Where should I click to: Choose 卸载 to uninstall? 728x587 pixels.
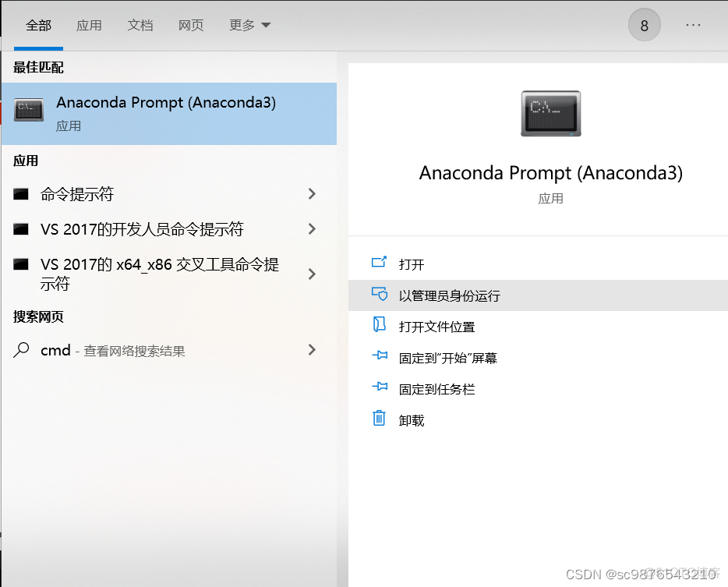(538, 420)
